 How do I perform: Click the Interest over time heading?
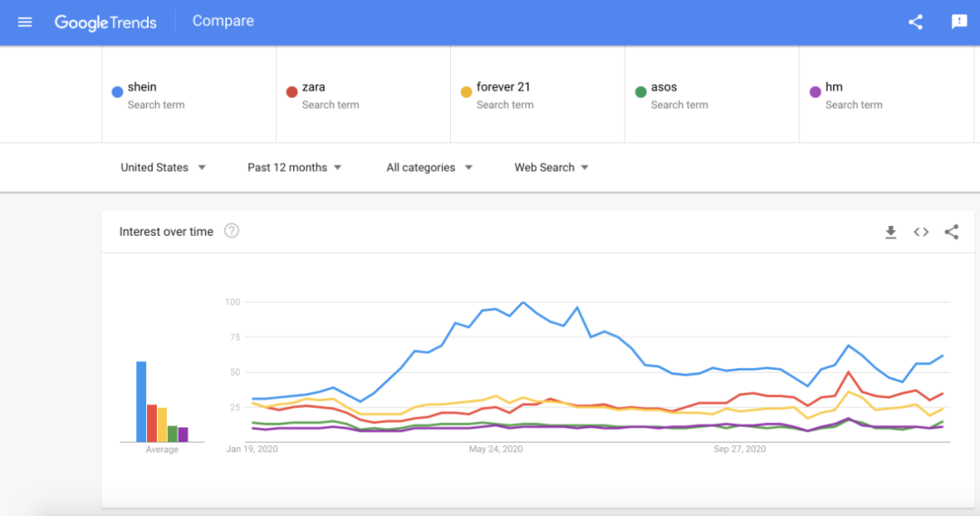point(166,232)
